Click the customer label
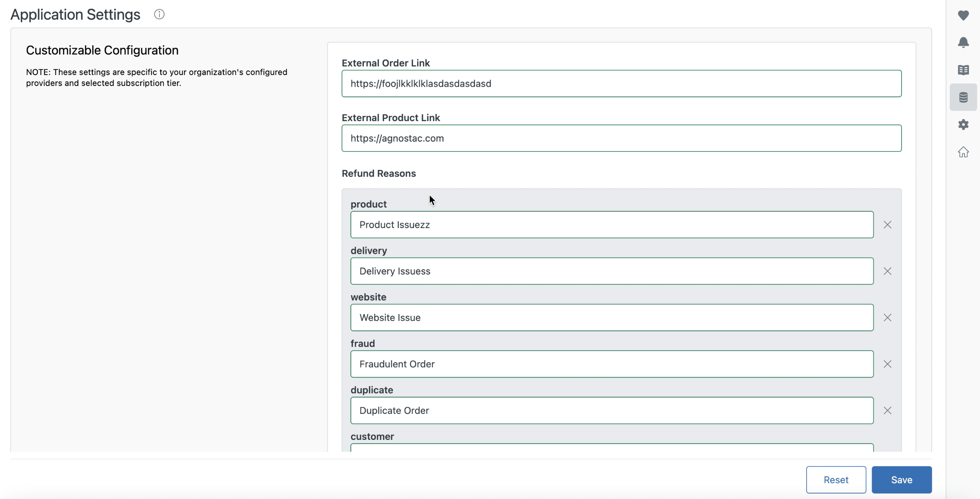Image resolution: width=980 pixels, height=499 pixels. [x=372, y=437]
